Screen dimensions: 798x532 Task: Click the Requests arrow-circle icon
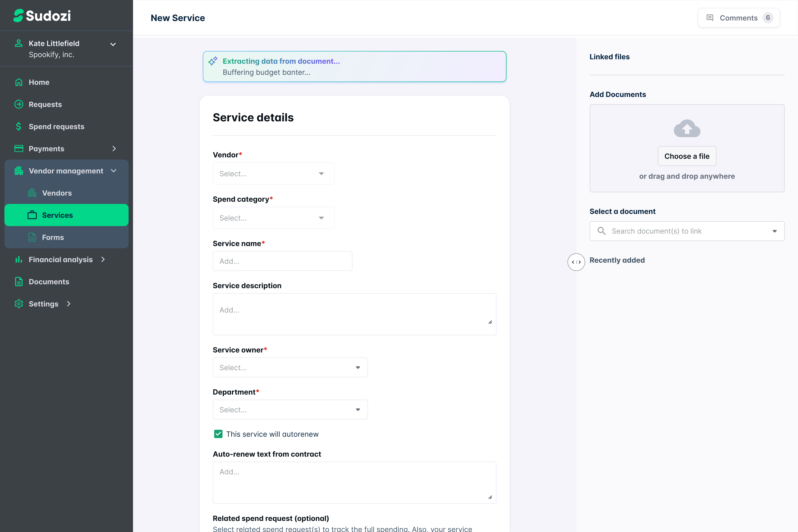tap(19, 104)
